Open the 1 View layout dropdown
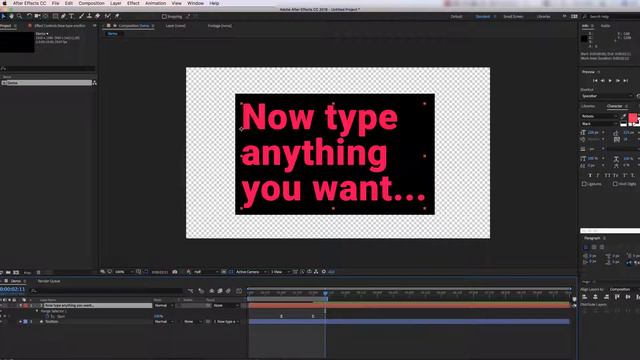This screenshot has width=640, height=360. click(x=280, y=272)
